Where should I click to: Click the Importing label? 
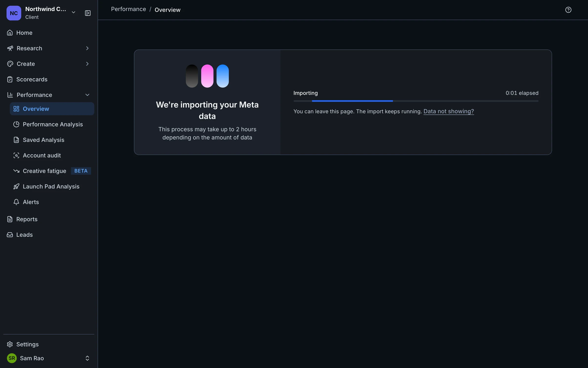point(306,93)
